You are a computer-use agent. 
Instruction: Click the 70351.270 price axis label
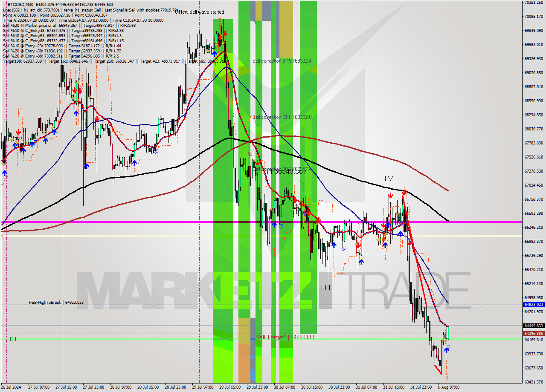click(534, 3)
